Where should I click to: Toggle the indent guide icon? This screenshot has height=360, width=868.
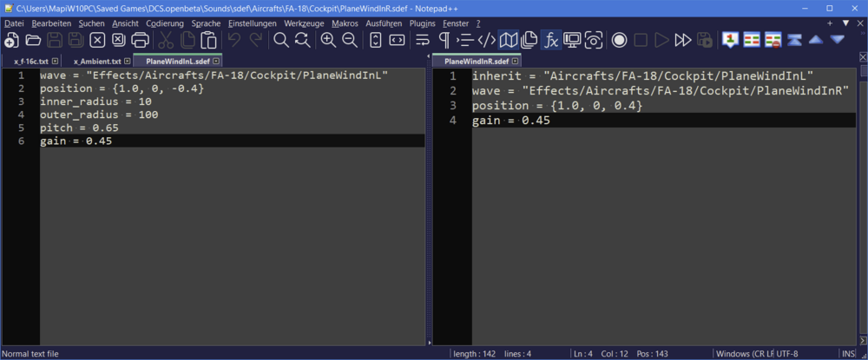coord(465,40)
